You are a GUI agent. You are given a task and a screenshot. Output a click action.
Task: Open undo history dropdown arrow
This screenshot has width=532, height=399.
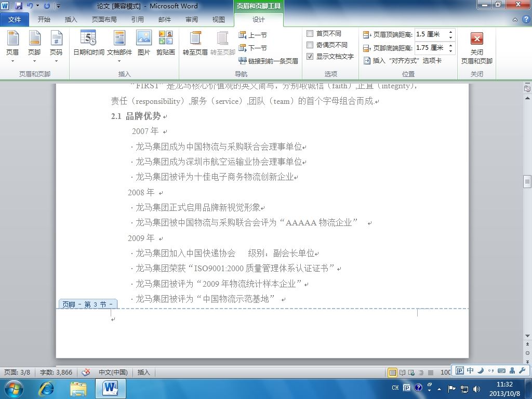37,6
